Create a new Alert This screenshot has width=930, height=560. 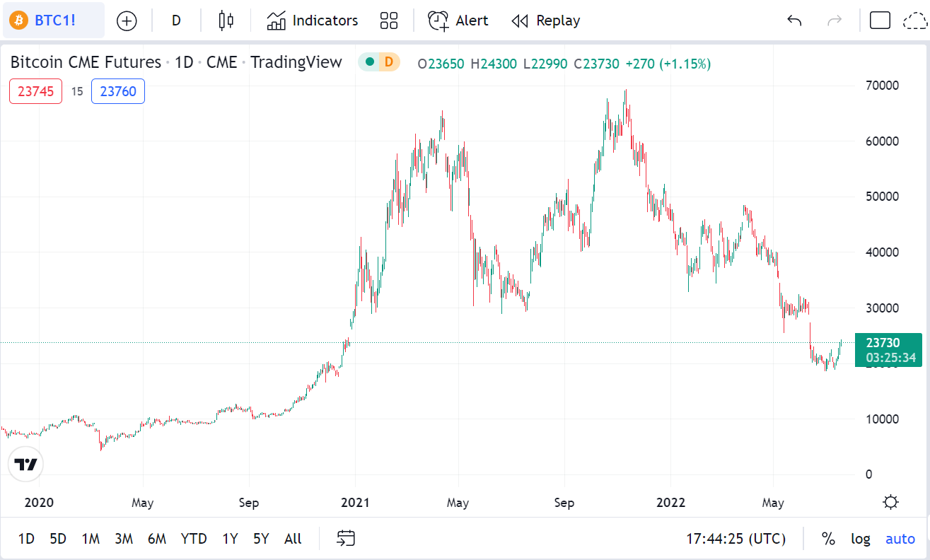coord(458,21)
